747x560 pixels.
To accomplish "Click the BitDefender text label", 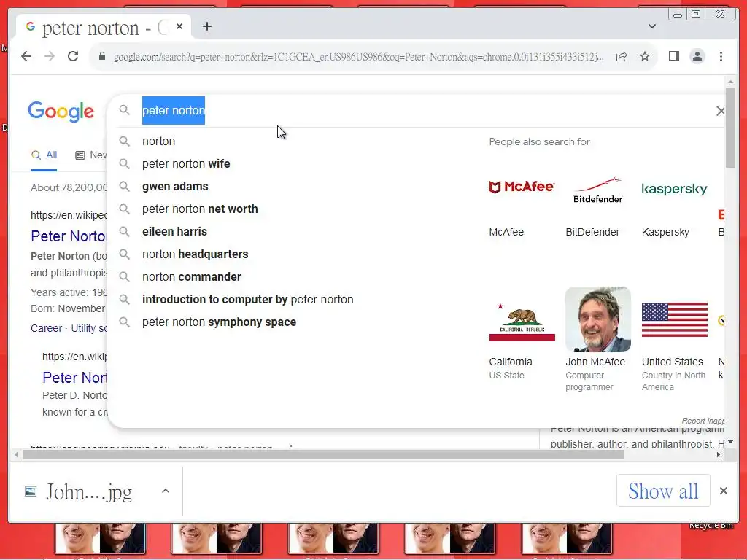I will [592, 233].
